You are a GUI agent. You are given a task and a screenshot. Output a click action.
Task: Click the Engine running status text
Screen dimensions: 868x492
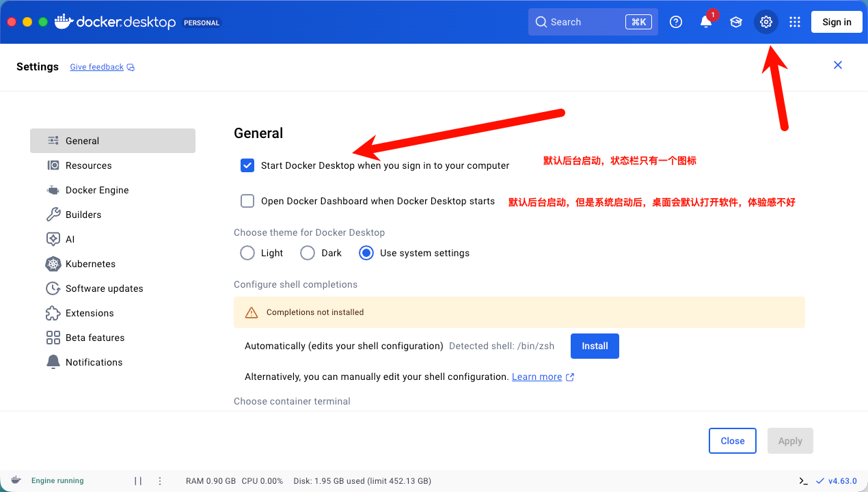pyautogui.click(x=57, y=481)
